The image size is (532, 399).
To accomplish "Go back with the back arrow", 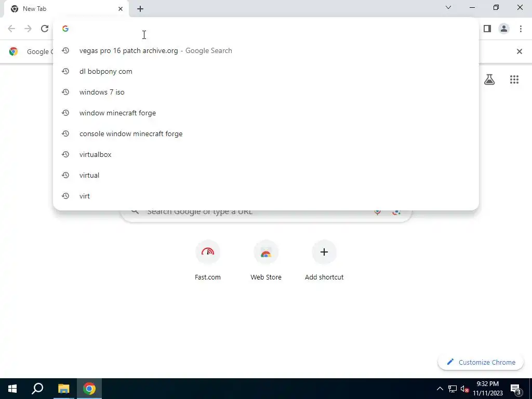I will tap(11, 29).
